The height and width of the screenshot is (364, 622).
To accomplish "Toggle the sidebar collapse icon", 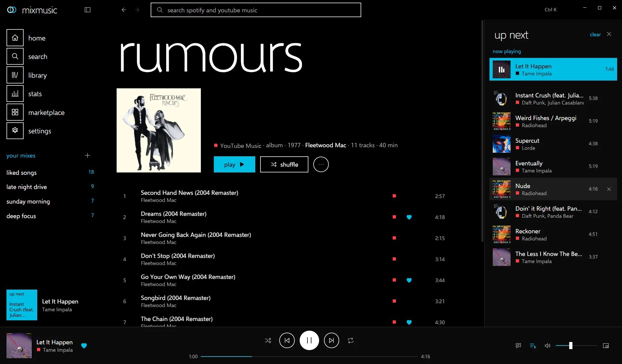I will [87, 10].
